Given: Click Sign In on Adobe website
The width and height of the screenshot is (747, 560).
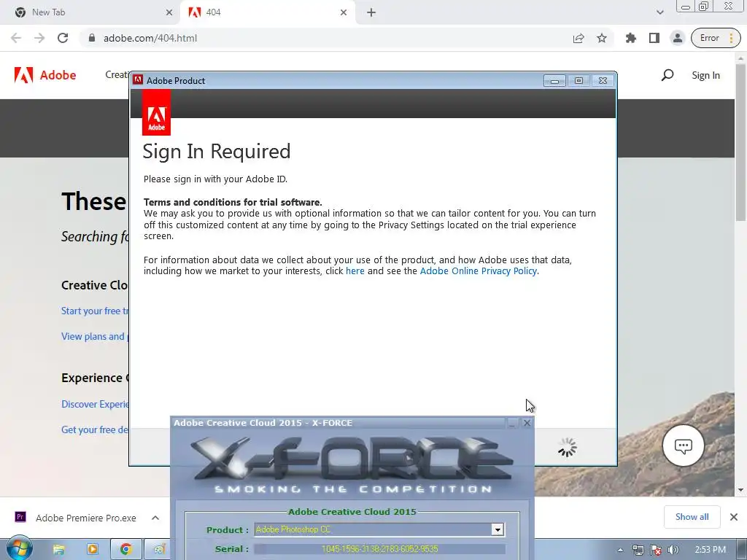Looking at the screenshot, I should click(705, 75).
